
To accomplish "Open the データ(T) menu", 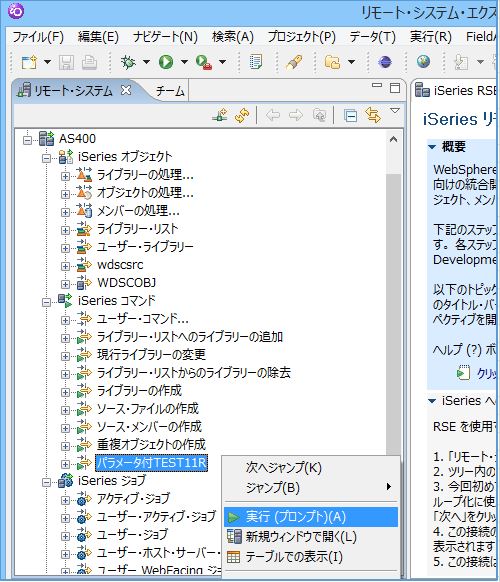I will (372, 37).
